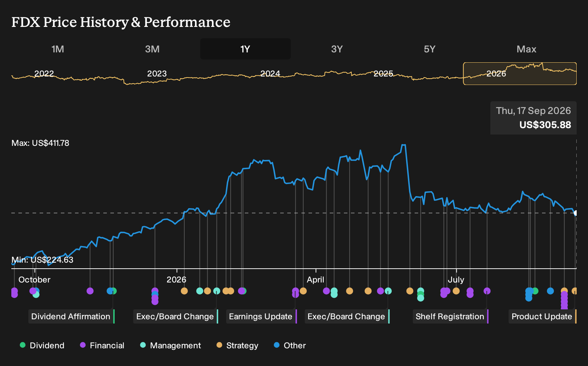Switch to the 3Y time range

337,49
